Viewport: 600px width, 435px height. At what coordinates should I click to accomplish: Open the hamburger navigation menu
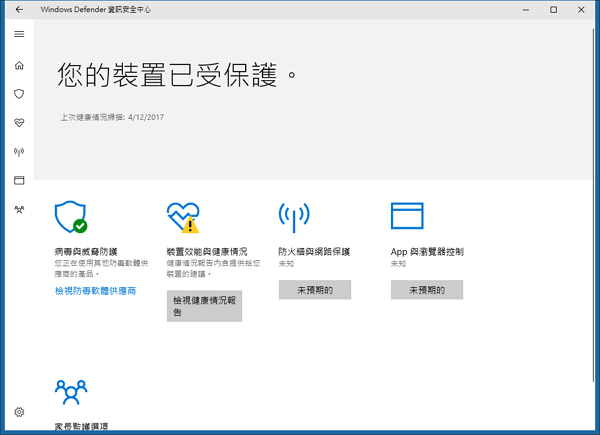tap(19, 34)
